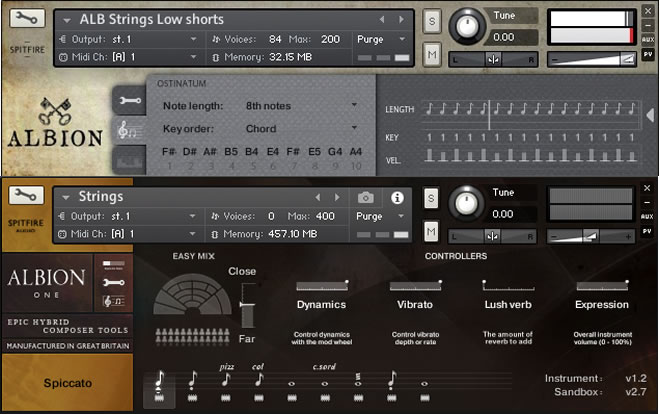The width and height of the screenshot is (660, 414).
Task: Open the Note length dropdown
Action: click(x=300, y=105)
